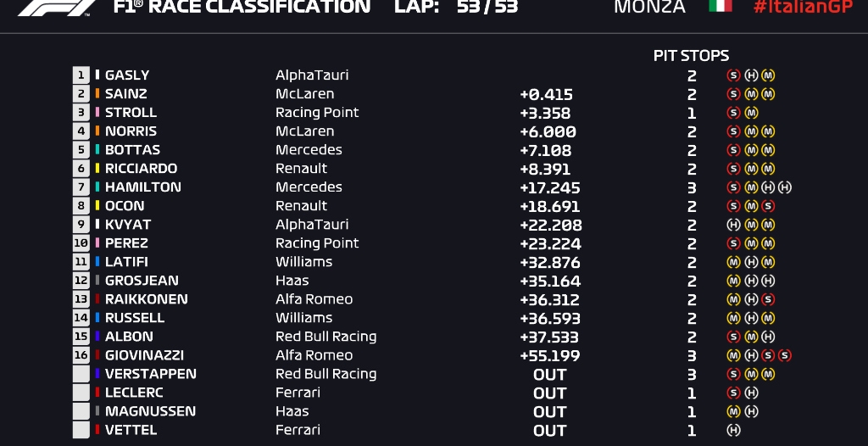Viewport: 868px width, 446px height.
Task: Click Gasly's first soft tyre icon
Action: coord(734,75)
